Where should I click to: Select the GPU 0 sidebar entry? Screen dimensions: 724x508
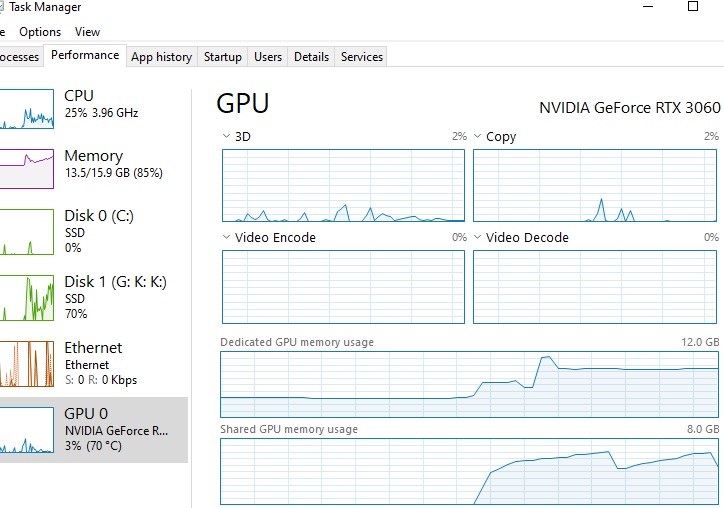tap(94, 430)
